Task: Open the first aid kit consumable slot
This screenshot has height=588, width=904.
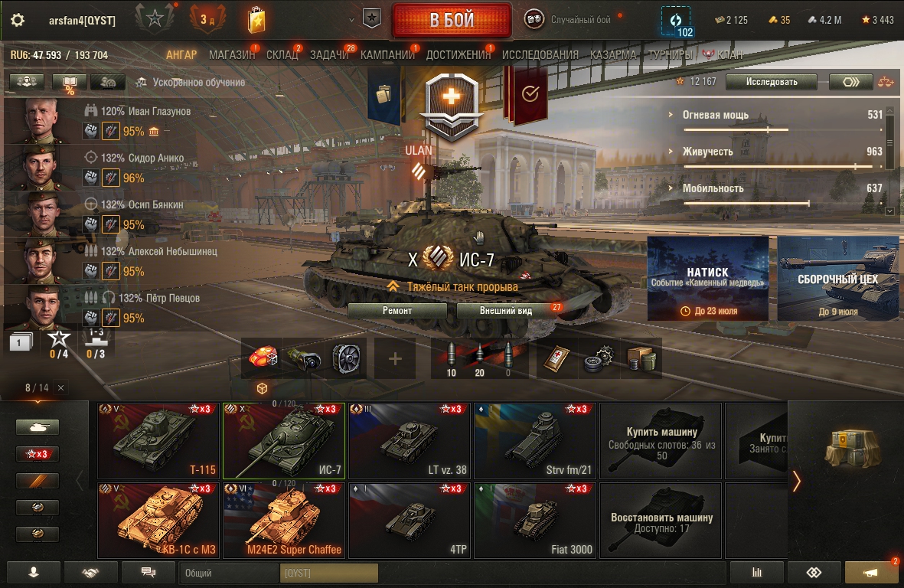Action: pos(557,358)
